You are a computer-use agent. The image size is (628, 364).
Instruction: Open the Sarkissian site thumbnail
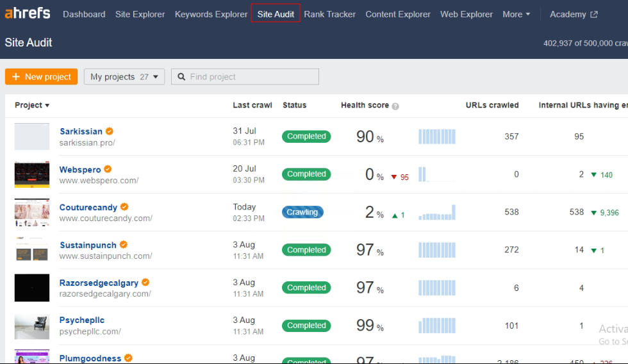click(x=32, y=136)
